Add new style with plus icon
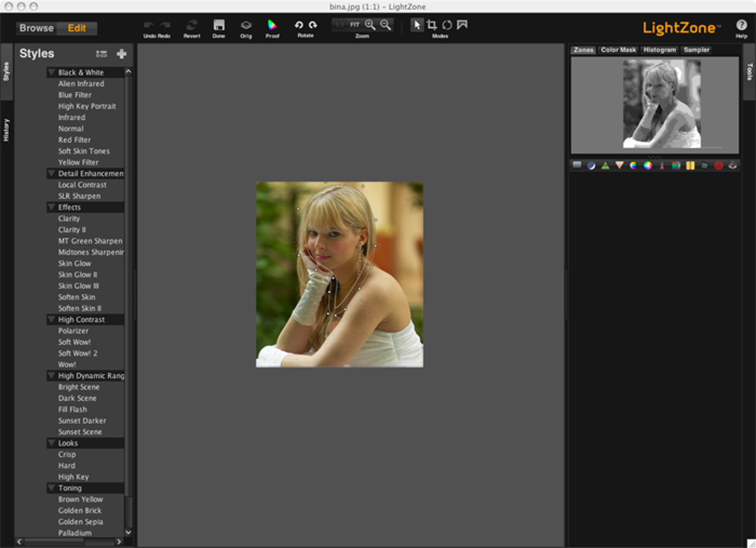 pyautogui.click(x=122, y=53)
